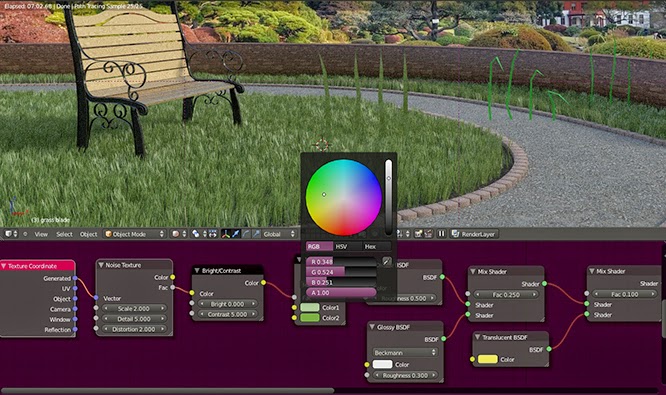The image size is (666, 395).
Task: Click the Generated output socket
Action: (x=75, y=278)
